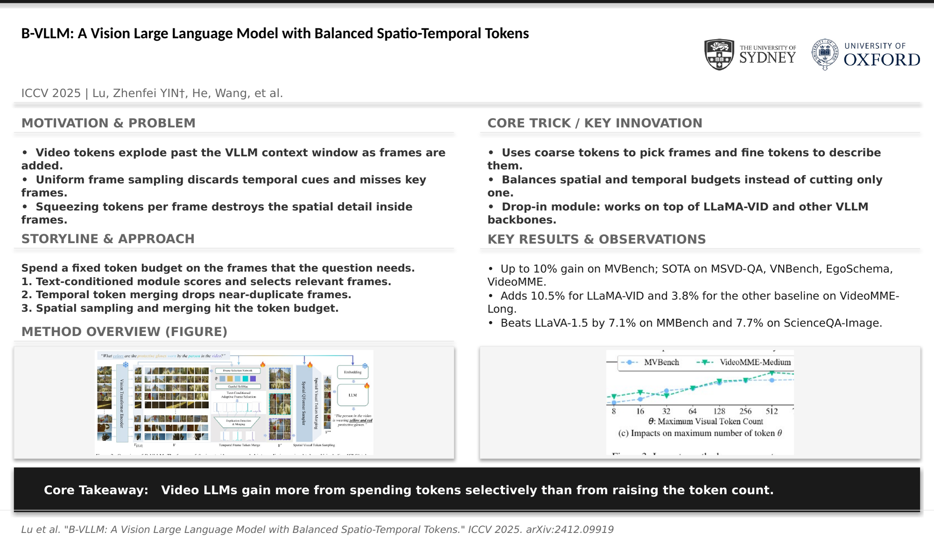Click the bullet 'Uniform frame sampling discards temporal cues'
This screenshot has width=934, height=560.
click(x=224, y=186)
